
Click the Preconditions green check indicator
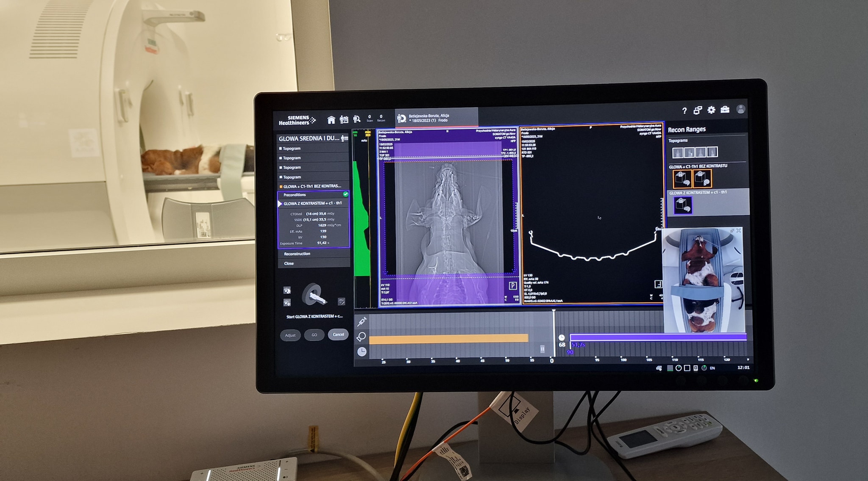click(x=345, y=194)
